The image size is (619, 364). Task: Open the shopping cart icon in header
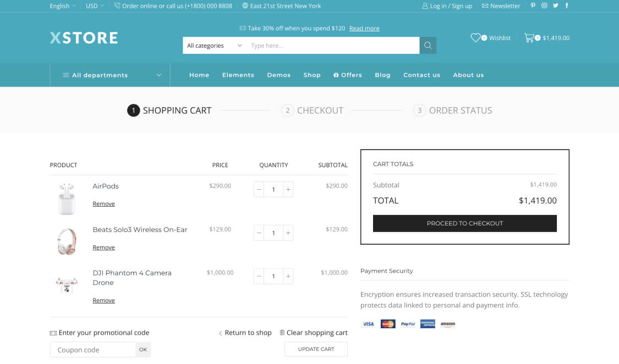pyautogui.click(x=529, y=38)
